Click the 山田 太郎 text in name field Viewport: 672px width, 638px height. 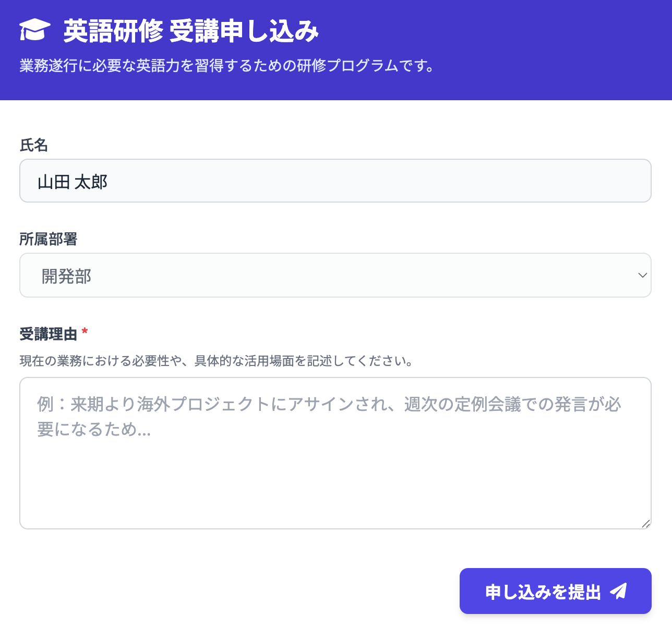pyautogui.click(x=73, y=182)
